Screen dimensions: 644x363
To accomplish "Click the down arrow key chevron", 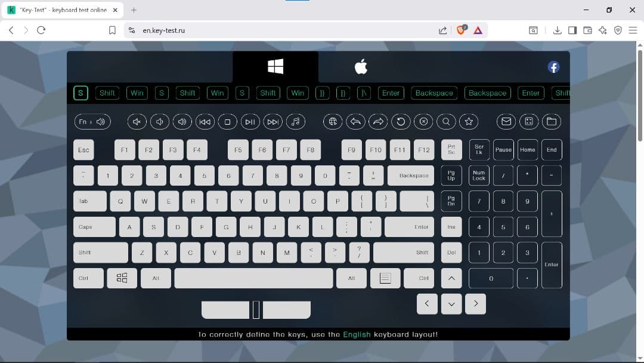I will tap(451, 304).
